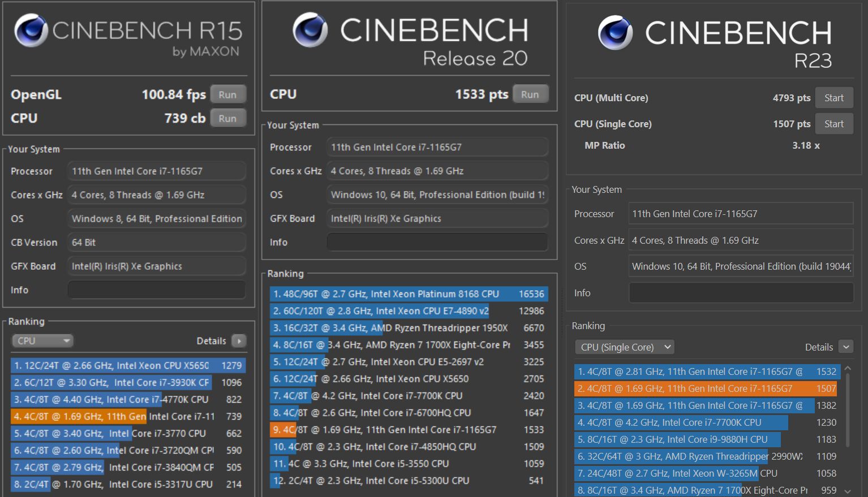Click the Cinebench Release 20 sphere logo
The image size is (868, 497).
[x=310, y=30]
